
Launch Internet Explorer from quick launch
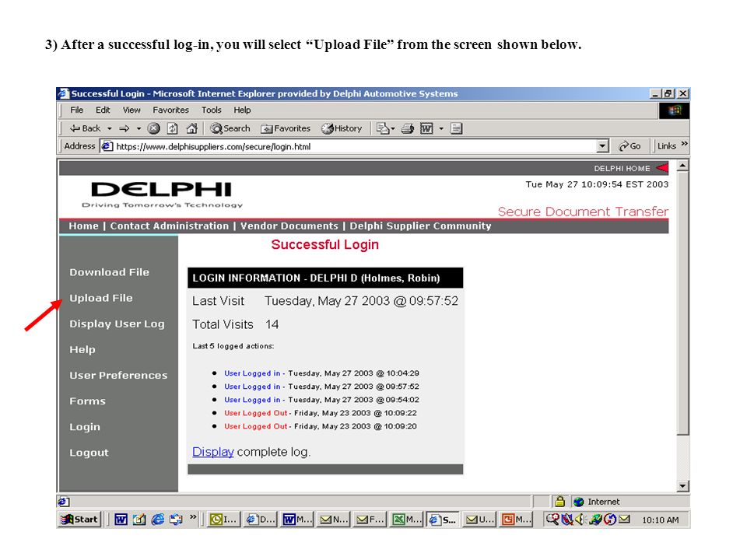[x=158, y=520]
